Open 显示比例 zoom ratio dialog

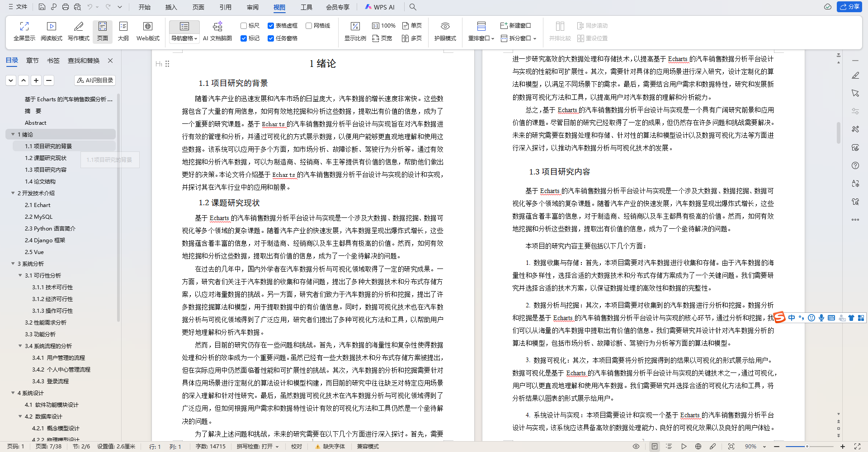point(355,31)
